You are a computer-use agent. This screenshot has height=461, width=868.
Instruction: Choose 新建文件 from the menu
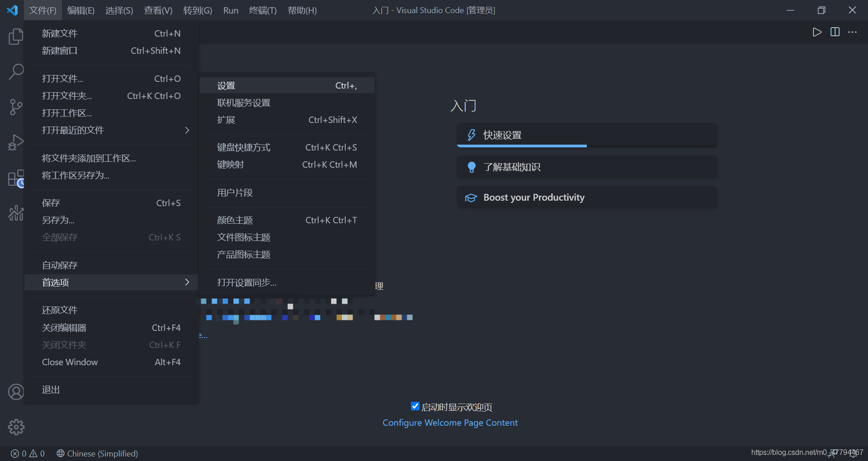[x=111, y=33]
